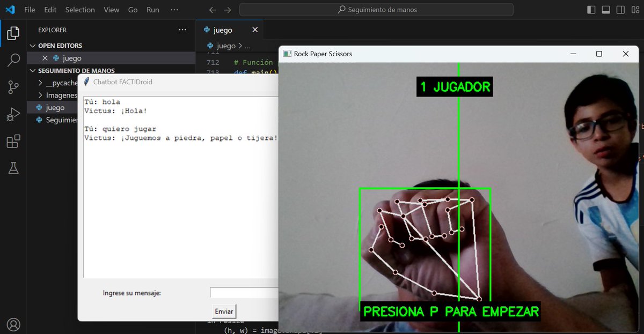Viewport: 644px width, 334px height.
Task: Click the Chatbot FACTIDroid feather icon
Action: [86, 81]
